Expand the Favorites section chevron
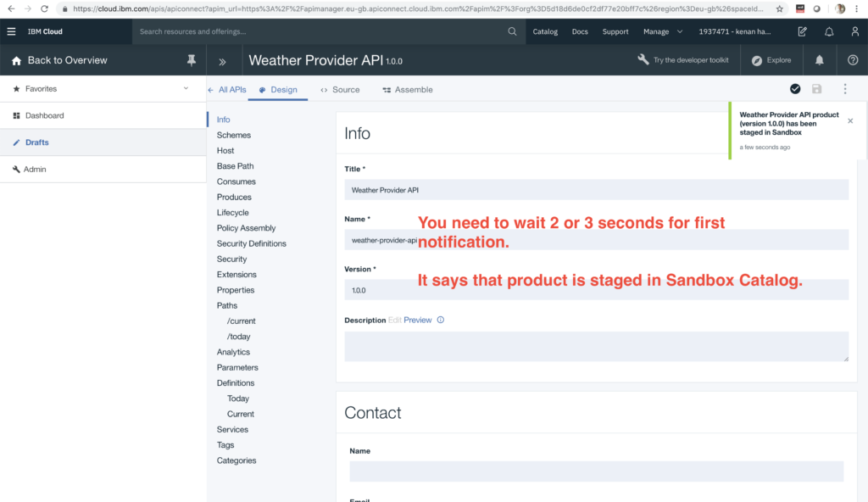The height and width of the screenshot is (502, 868). 186,89
